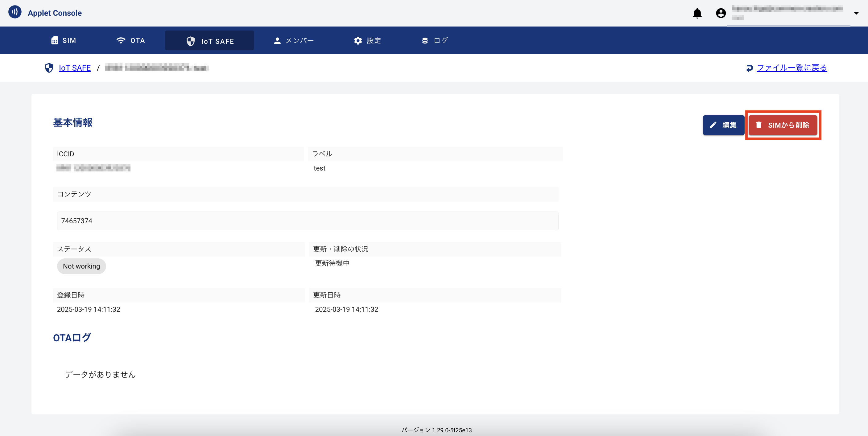Click the IoT SAFE breadcrumb link

click(x=75, y=68)
